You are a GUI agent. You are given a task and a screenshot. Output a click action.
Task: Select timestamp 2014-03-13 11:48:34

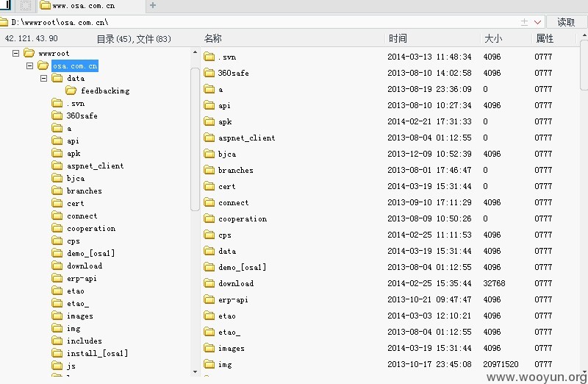coord(429,57)
